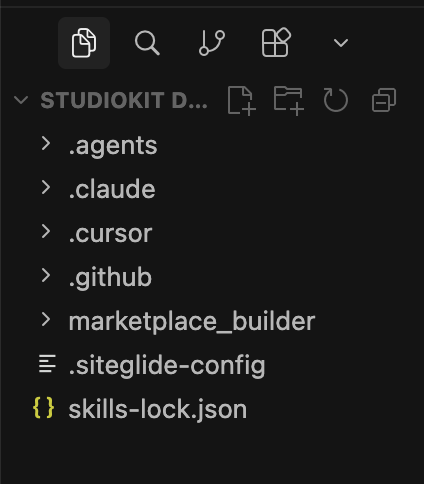424x484 pixels.
Task: Select the marketplace_builder folder name
Action: tap(192, 321)
